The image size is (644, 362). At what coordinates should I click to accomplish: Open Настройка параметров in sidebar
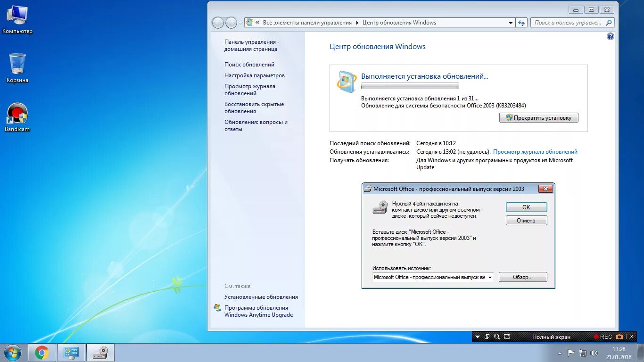[255, 75]
